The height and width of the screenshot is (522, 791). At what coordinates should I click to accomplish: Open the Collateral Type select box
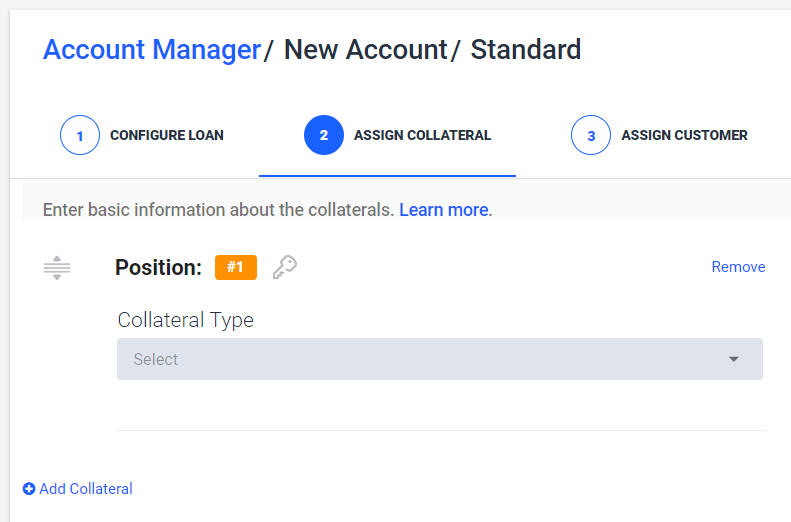(x=440, y=359)
